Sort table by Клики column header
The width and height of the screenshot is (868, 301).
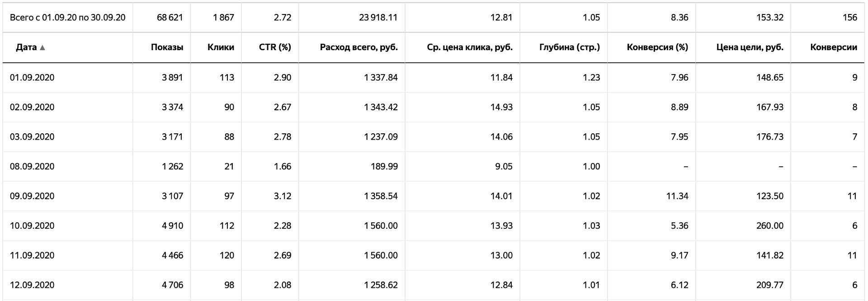click(221, 47)
